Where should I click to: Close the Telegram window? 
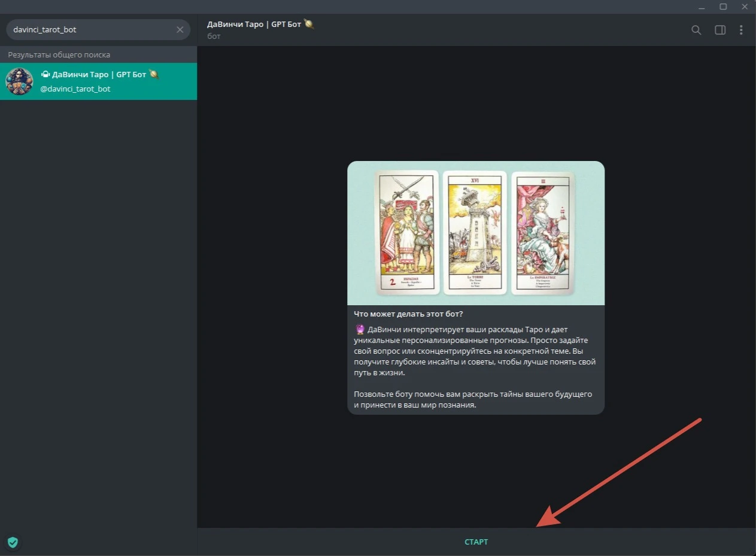[744, 7]
